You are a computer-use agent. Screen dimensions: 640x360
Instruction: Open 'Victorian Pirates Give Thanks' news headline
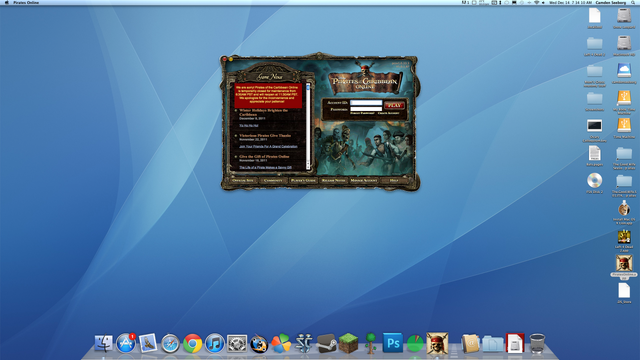[265, 135]
